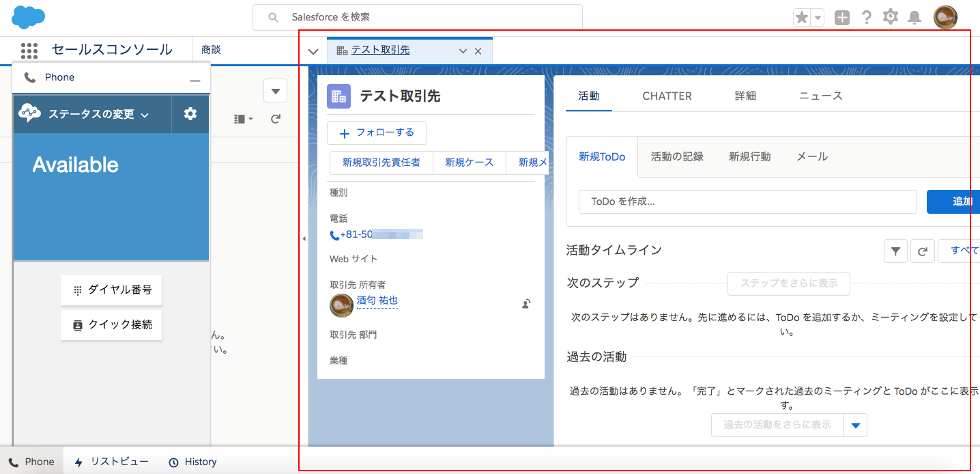Refresh the activity timeline

(x=923, y=251)
